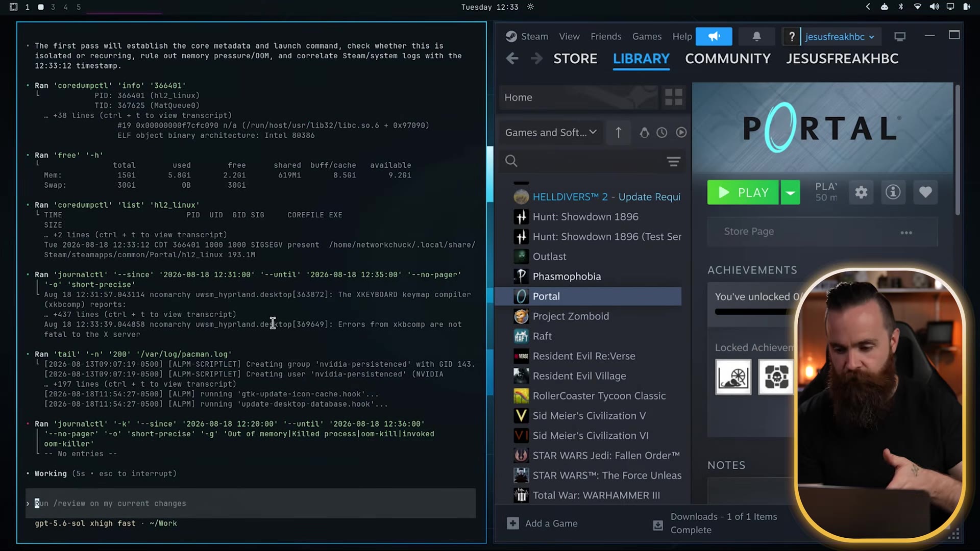
Task: Open Steam notifications bell
Action: 756,36
